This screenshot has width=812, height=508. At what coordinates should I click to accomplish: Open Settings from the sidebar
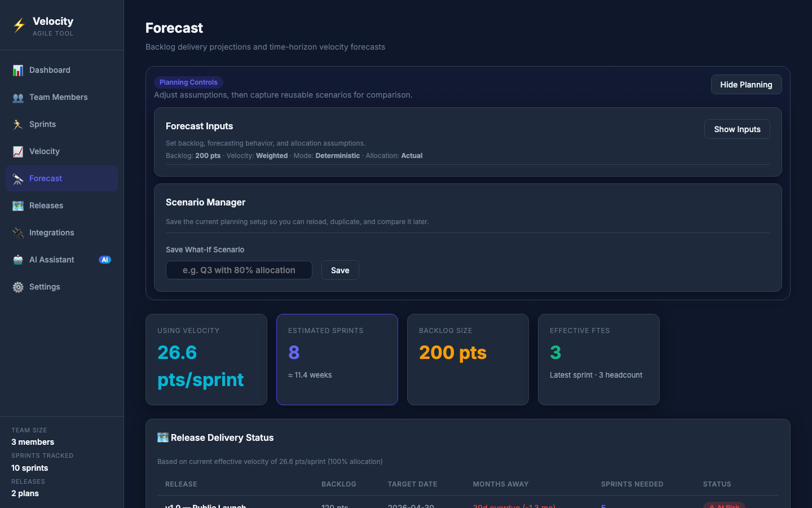point(62,287)
